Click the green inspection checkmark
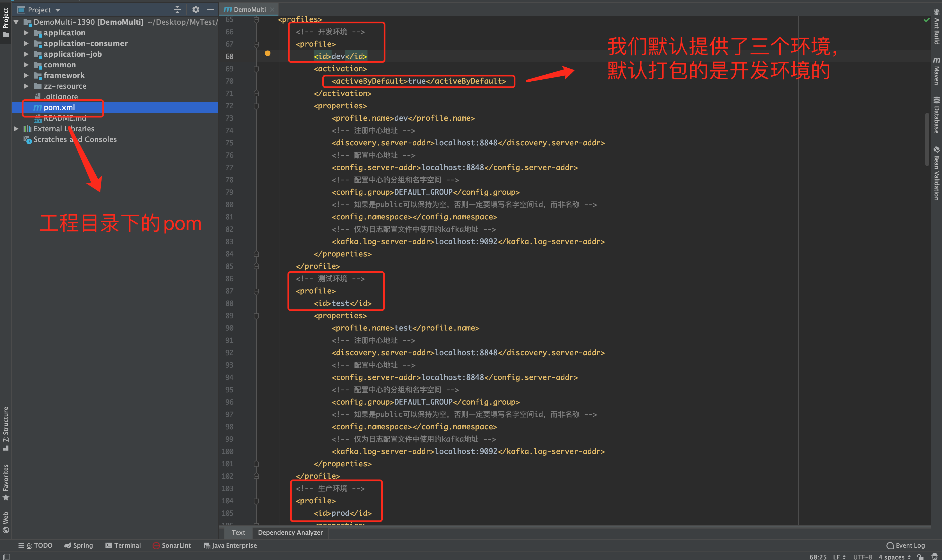Image resolution: width=942 pixels, height=560 pixels. click(x=926, y=20)
